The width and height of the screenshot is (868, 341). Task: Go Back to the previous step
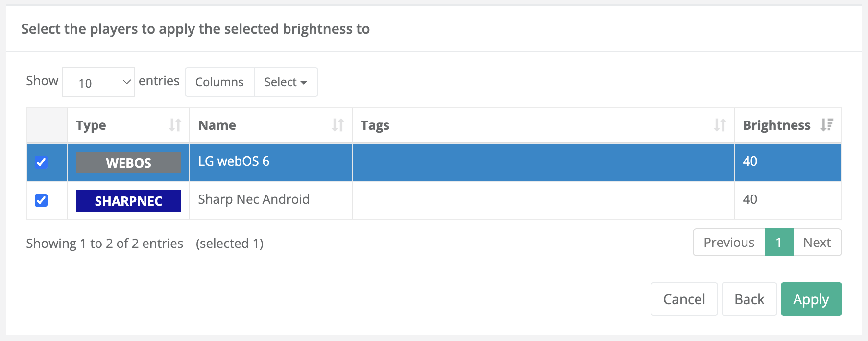pyautogui.click(x=749, y=299)
